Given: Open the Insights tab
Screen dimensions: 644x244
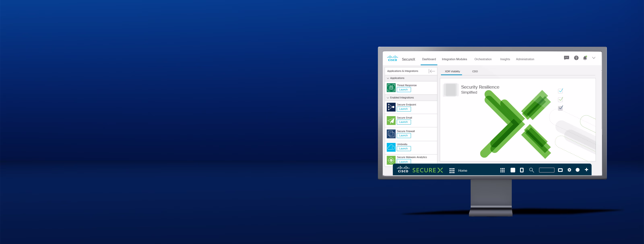Looking at the screenshot, I should 505,59.
